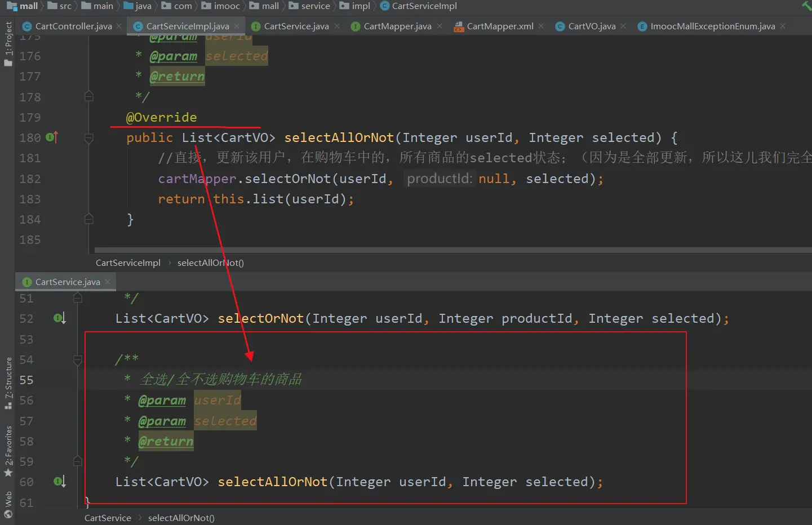
Task: Click CartServiceImpl in the upper editor breadcrumb
Action: (128, 263)
